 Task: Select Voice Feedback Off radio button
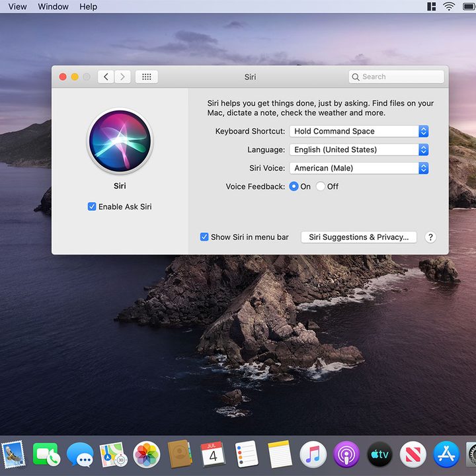click(320, 186)
